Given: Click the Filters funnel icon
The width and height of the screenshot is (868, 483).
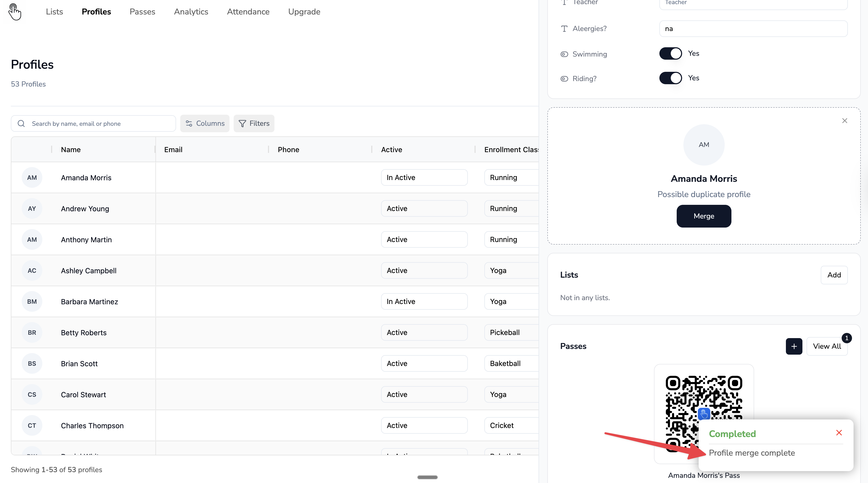Looking at the screenshot, I should 242,123.
